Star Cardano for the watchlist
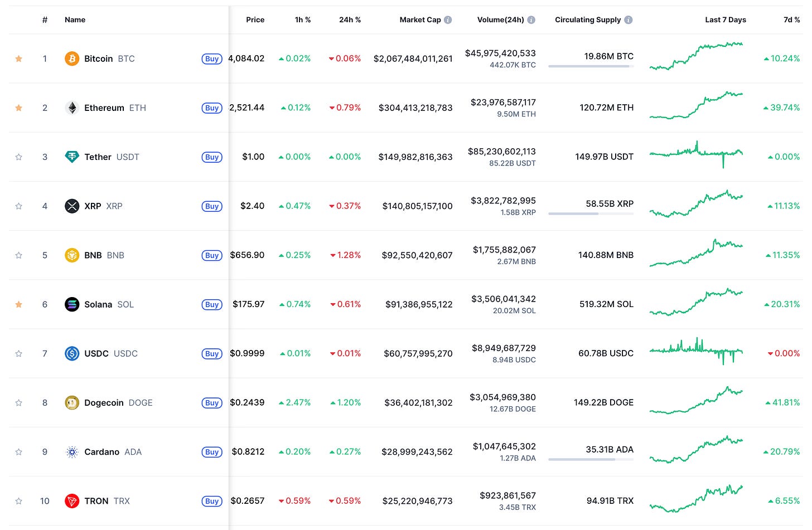812x530 pixels. pos(18,452)
